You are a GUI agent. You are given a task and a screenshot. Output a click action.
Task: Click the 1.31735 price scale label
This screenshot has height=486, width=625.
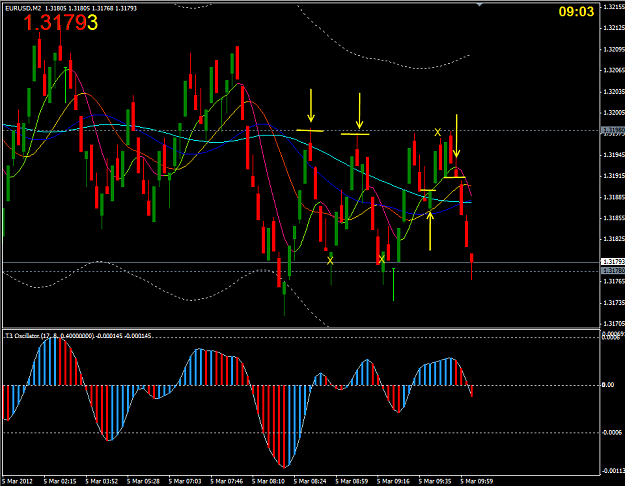coord(614,303)
